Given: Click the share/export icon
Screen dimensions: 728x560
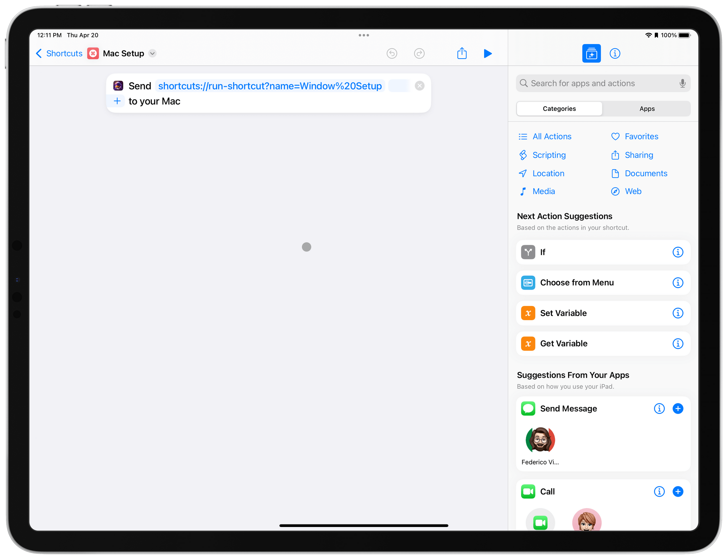Looking at the screenshot, I should click(x=462, y=54).
